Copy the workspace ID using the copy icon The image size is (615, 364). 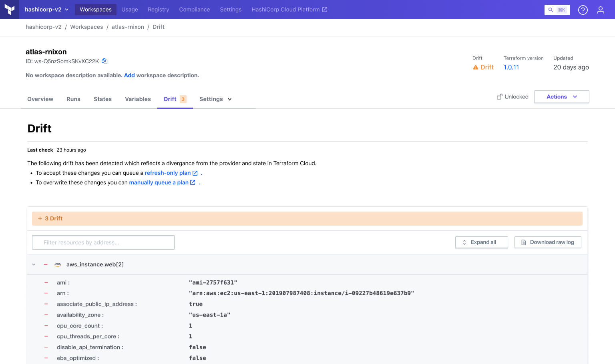coord(104,61)
